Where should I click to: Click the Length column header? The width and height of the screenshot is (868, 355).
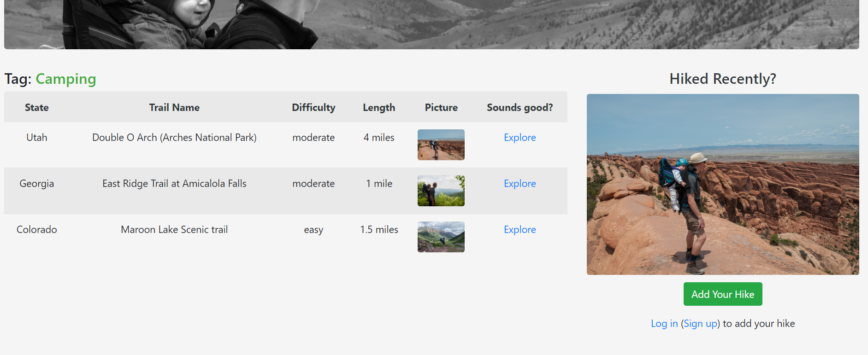tap(379, 107)
